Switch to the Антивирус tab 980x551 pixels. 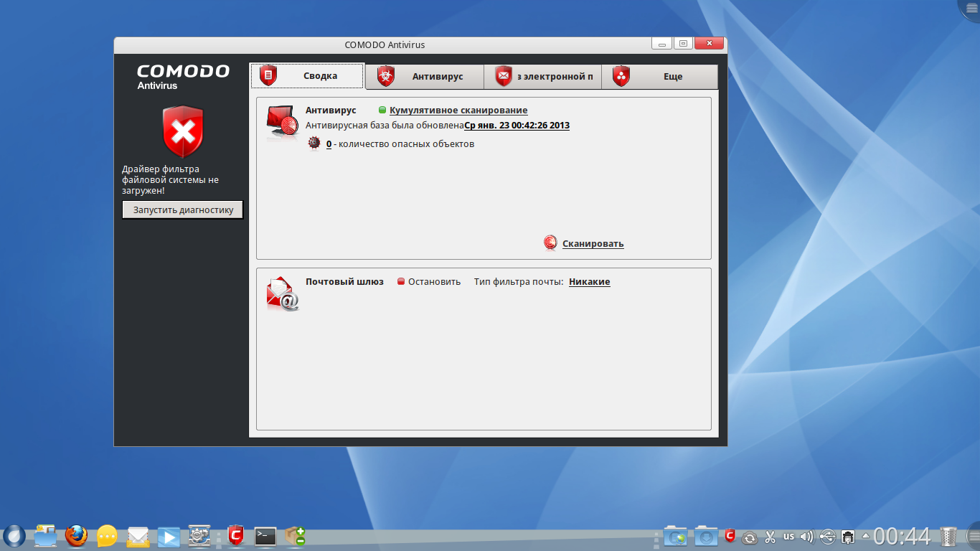pyautogui.click(x=425, y=76)
